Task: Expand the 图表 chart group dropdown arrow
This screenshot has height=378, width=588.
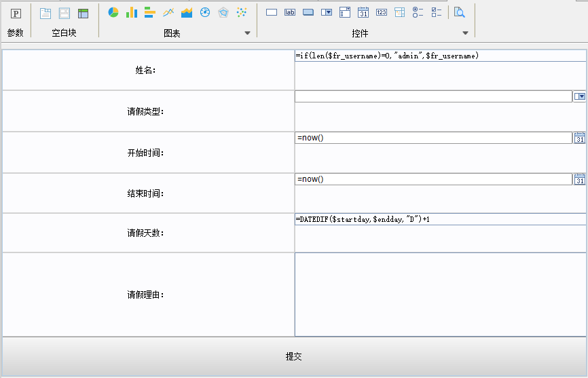Action: tap(247, 33)
